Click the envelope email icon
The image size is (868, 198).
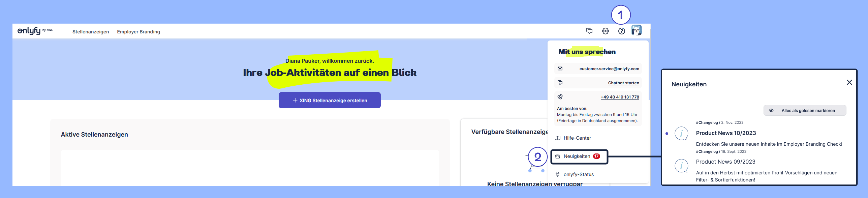tap(560, 68)
